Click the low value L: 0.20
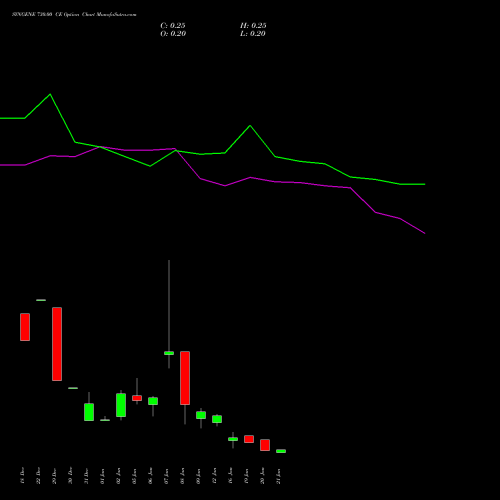 click(x=253, y=34)
